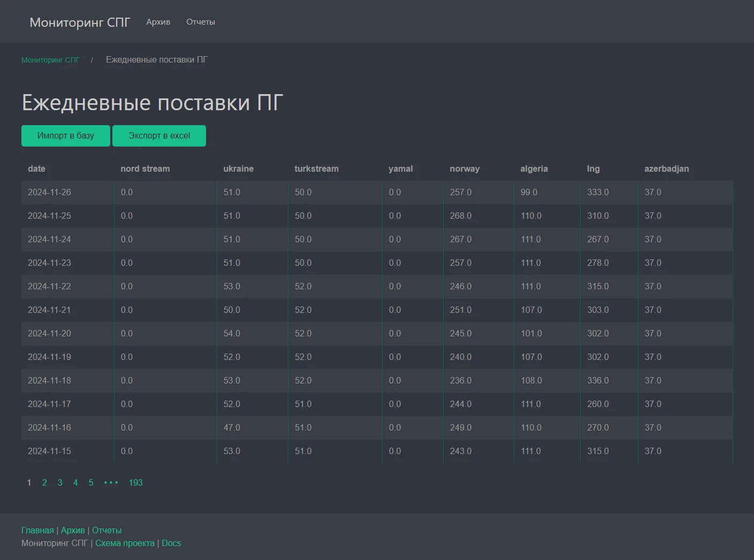Screen dimensions: 754x560
Task: Click the ellipsis in the pagination
Action: tap(111, 482)
